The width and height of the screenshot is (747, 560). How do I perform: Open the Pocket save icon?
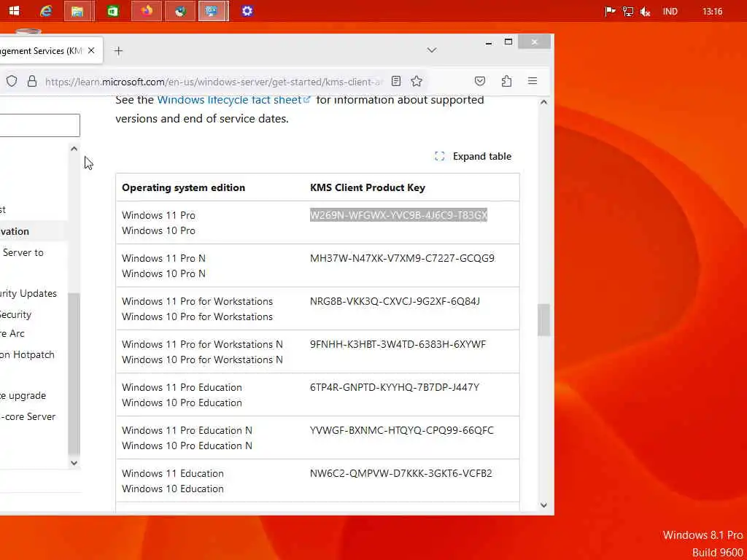coord(480,82)
